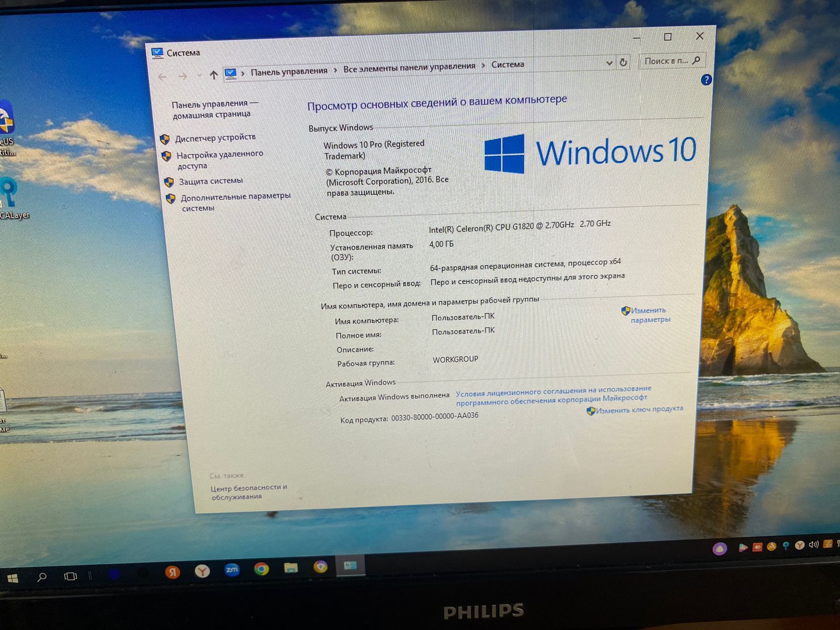Click the computer icon in address bar
This screenshot has height=630, width=840.
[230, 73]
